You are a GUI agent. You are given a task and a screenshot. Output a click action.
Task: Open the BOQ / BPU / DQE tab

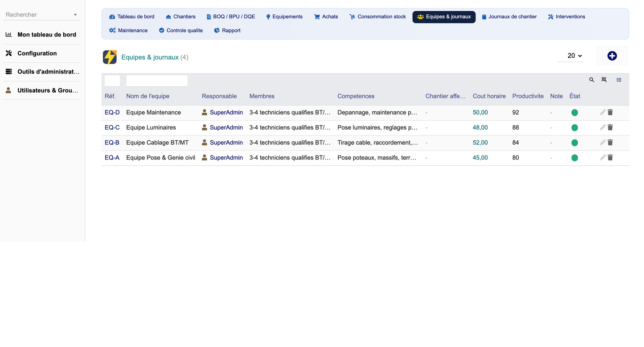pyautogui.click(x=231, y=16)
